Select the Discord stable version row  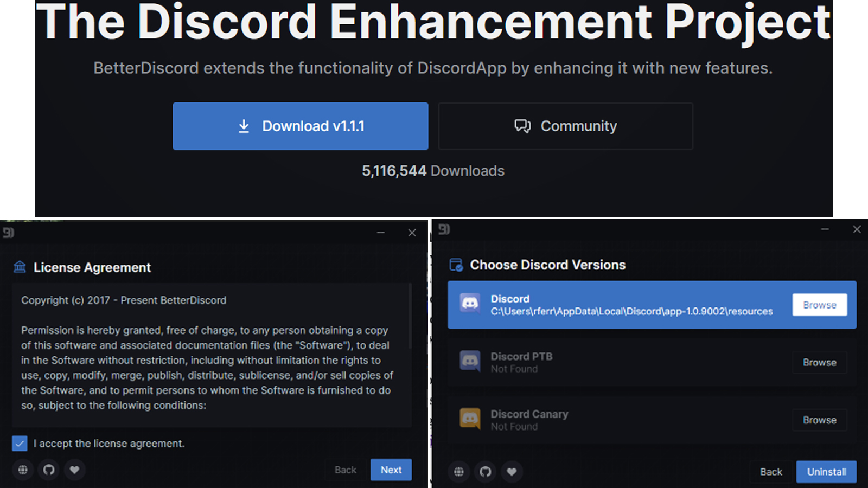pos(652,305)
